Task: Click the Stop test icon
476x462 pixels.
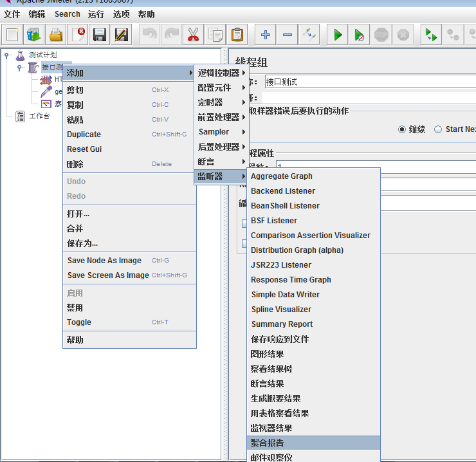Action: [x=381, y=35]
